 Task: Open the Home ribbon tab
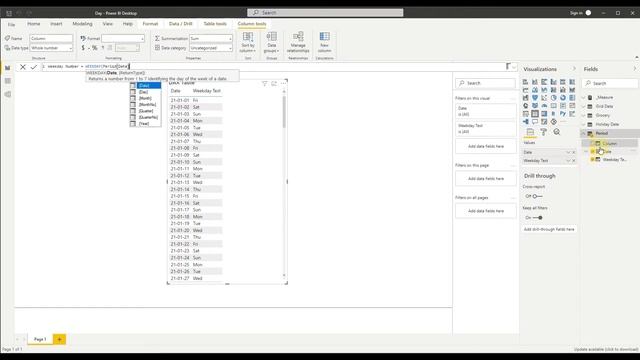[x=33, y=24]
